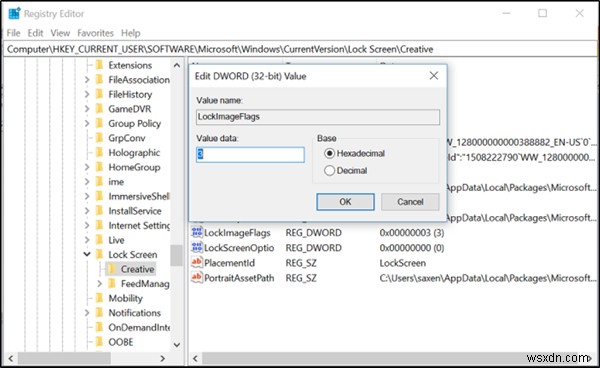Click the ime folder icon
Screen dimensions: 600x368
click(x=99, y=181)
